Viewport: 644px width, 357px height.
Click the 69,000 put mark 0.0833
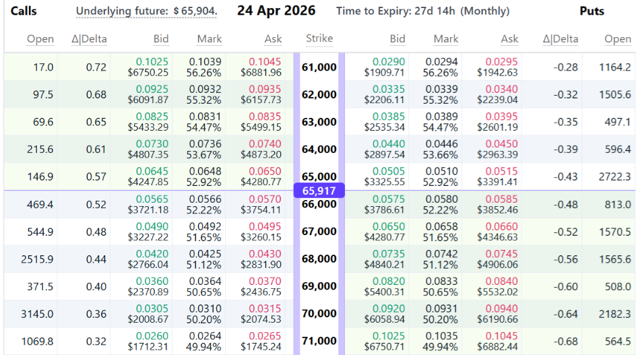[x=445, y=281]
